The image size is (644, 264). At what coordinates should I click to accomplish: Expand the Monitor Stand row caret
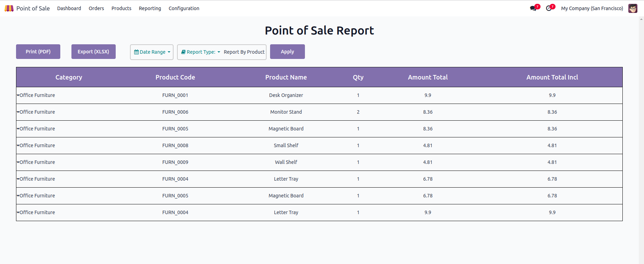[x=18, y=112]
